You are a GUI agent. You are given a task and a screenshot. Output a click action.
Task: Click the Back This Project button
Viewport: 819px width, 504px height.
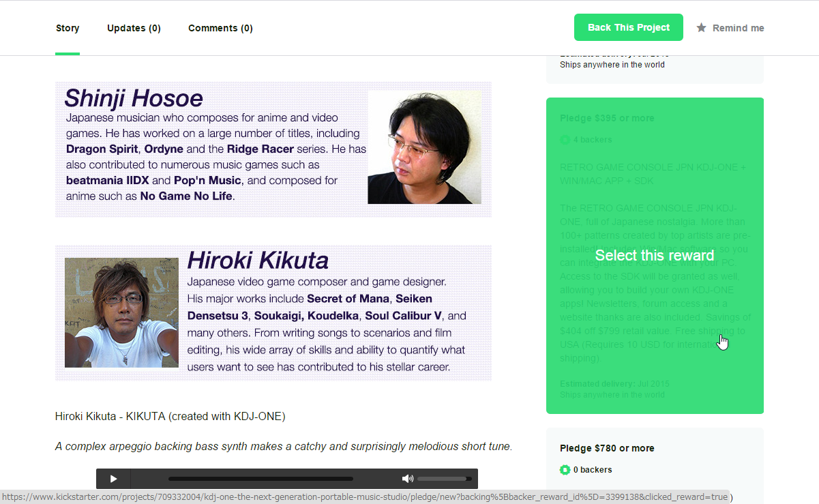629,27
